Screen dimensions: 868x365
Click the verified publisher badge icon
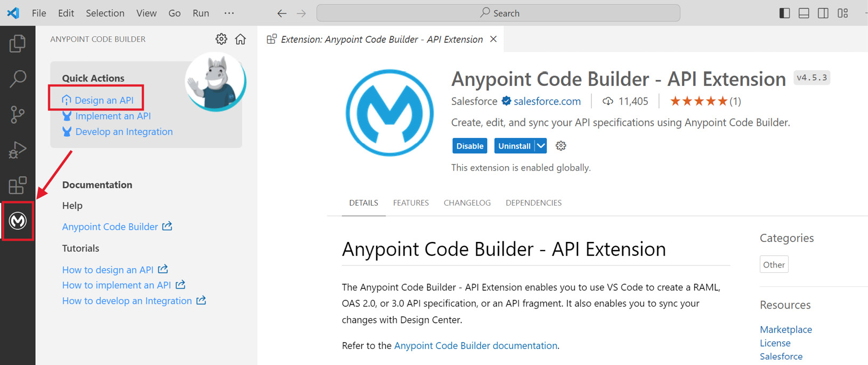tap(506, 101)
